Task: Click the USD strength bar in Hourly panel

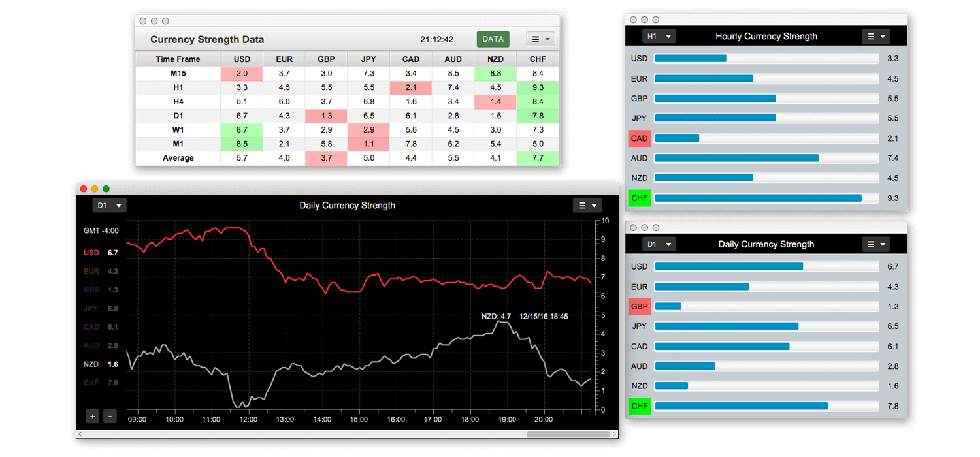Action: tap(691, 58)
